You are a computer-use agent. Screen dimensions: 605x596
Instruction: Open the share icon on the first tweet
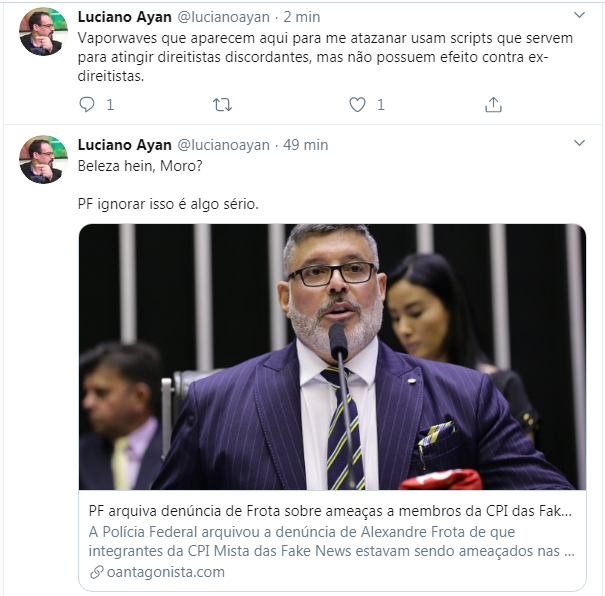tap(493, 104)
